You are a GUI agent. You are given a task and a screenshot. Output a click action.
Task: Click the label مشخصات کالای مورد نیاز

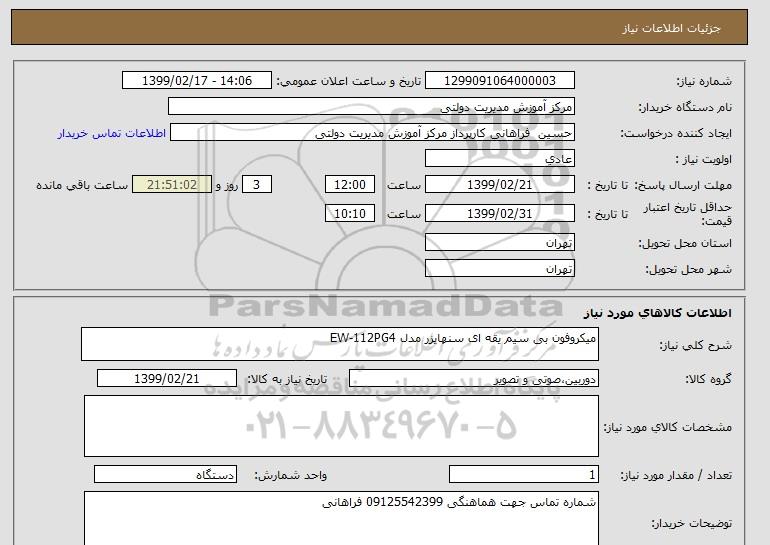668,427
